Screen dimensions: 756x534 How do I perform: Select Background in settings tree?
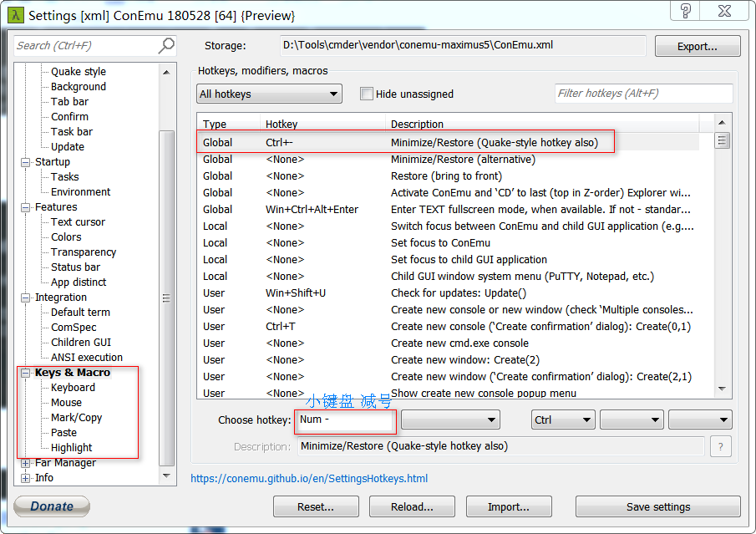79,86
